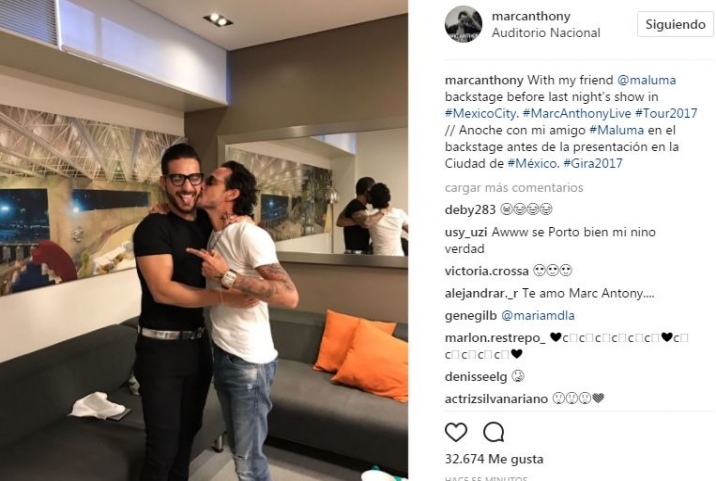The width and height of the screenshot is (716, 481).
Task: Open the #MexicoCity hashtag
Action: tap(482, 113)
